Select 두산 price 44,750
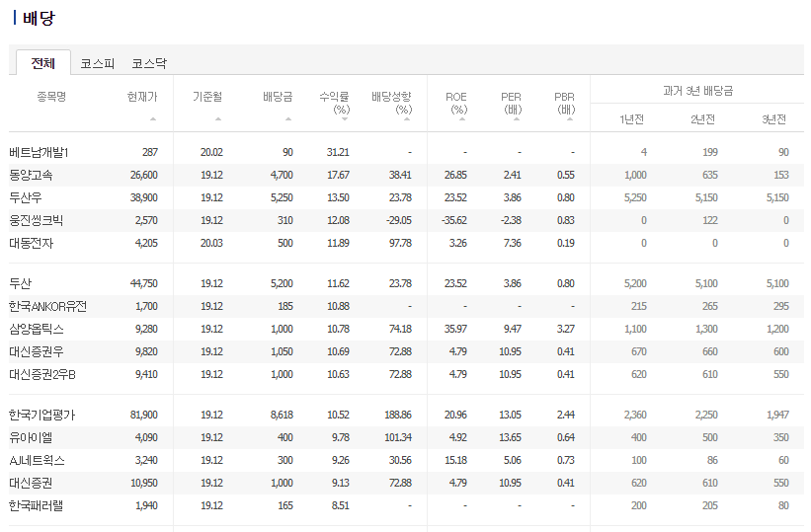Screen dimensions: 811x532 tap(144, 284)
